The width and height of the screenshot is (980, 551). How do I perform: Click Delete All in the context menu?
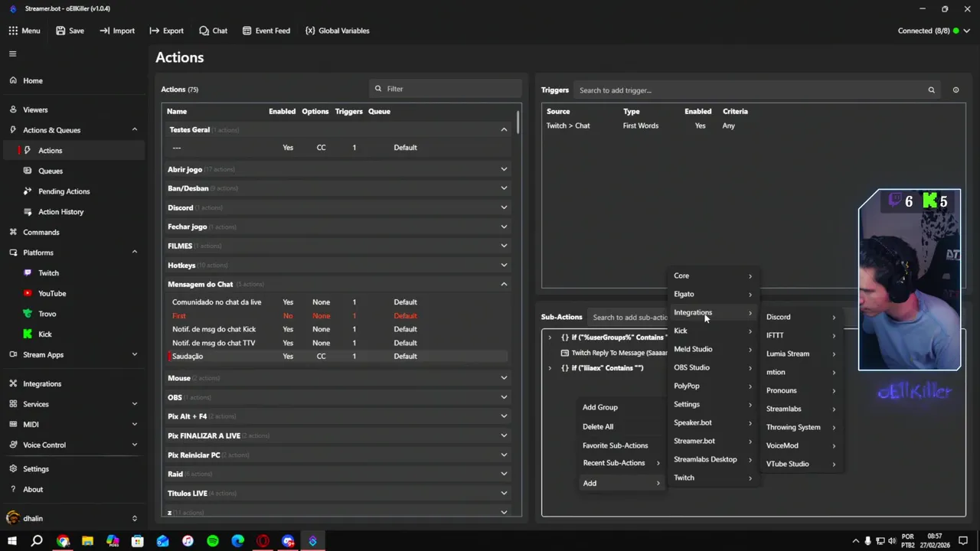pos(622,426)
